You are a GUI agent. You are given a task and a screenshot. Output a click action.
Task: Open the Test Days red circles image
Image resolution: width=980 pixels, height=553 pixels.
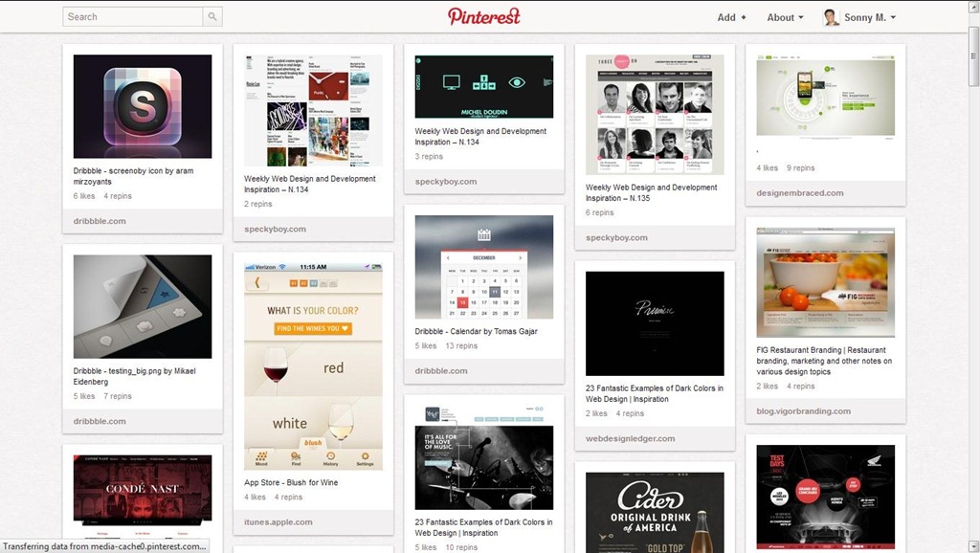coord(826,497)
